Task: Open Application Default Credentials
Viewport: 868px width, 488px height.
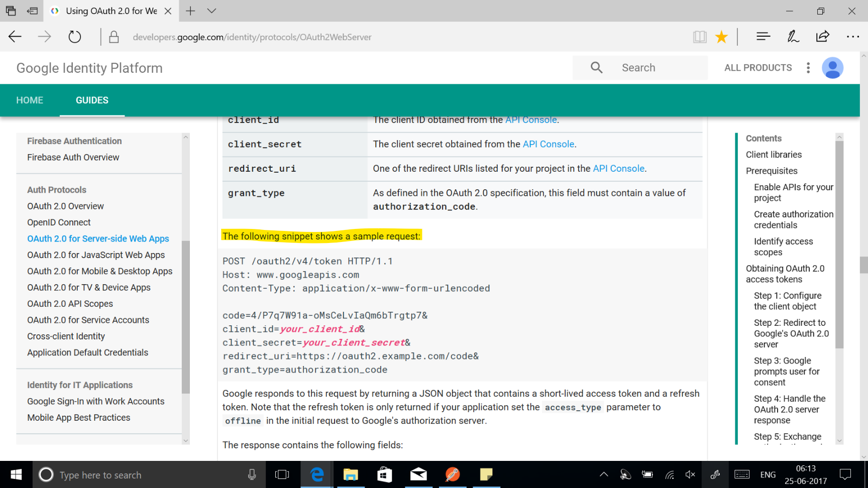Action: (87, 352)
